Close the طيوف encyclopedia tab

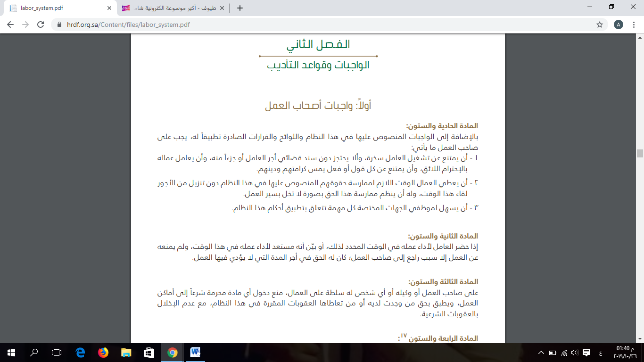(x=223, y=8)
